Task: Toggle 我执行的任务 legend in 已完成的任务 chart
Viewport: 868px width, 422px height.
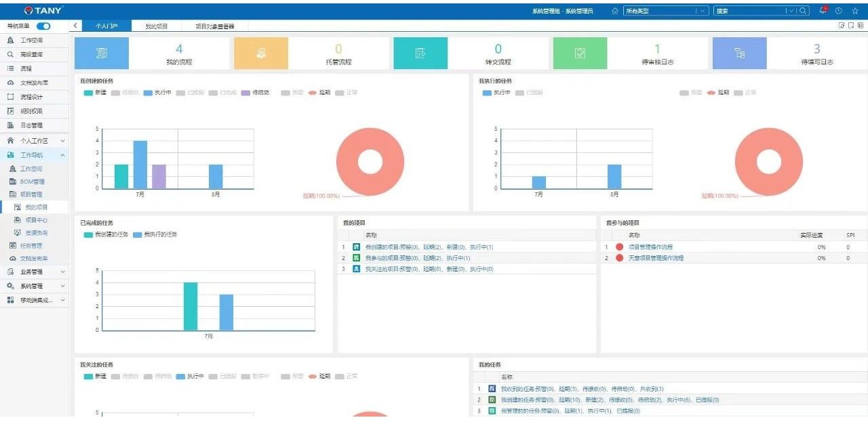Action: point(155,234)
